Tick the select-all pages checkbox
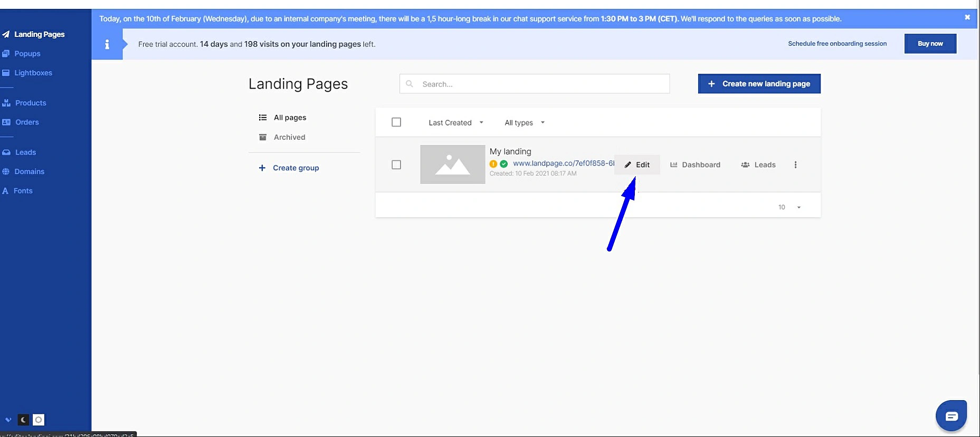Viewport: 980px width, 437px height. [396, 122]
